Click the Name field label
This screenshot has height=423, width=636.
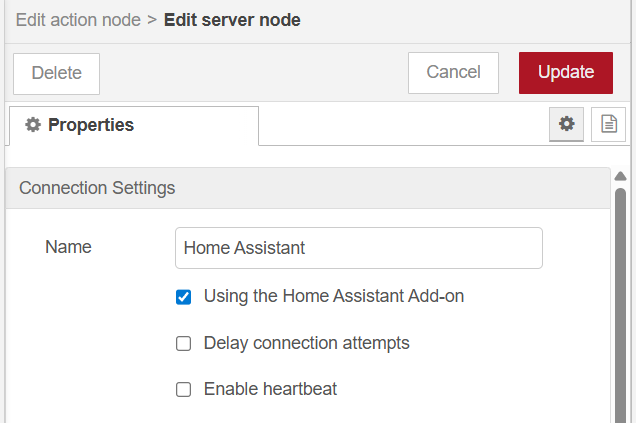click(68, 247)
